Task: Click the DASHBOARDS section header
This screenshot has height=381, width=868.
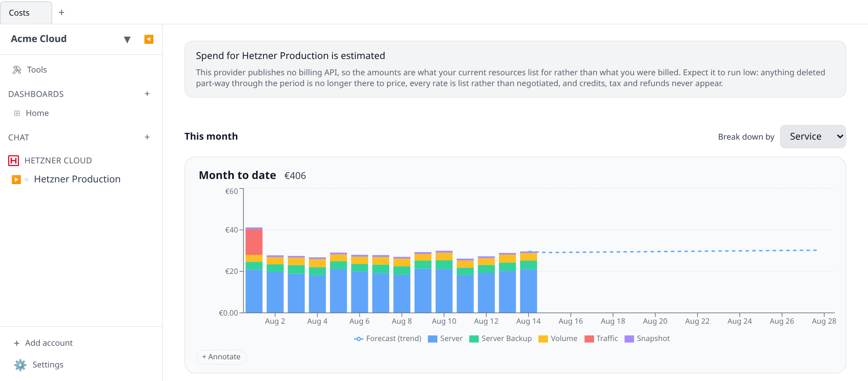Action: point(36,94)
